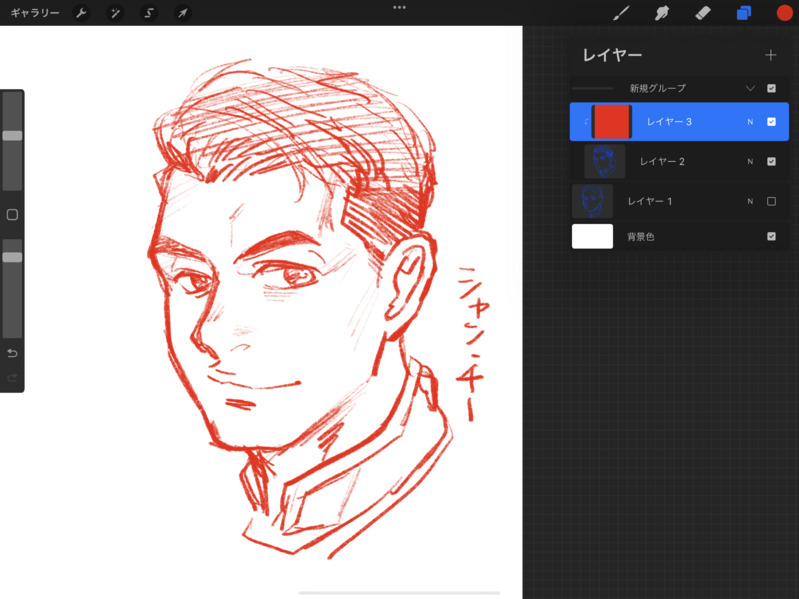Return to ギャラリー gallery

click(35, 13)
